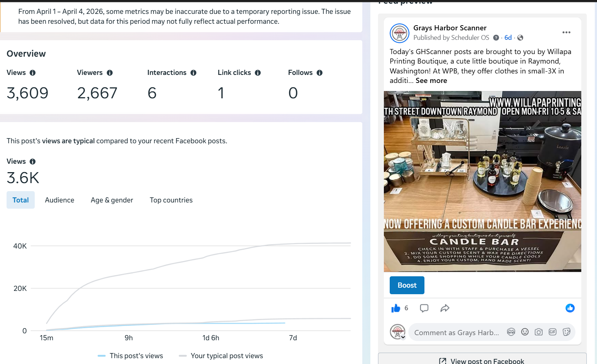Click the Interactions info icon
The height and width of the screenshot is (364, 597).
[193, 73]
